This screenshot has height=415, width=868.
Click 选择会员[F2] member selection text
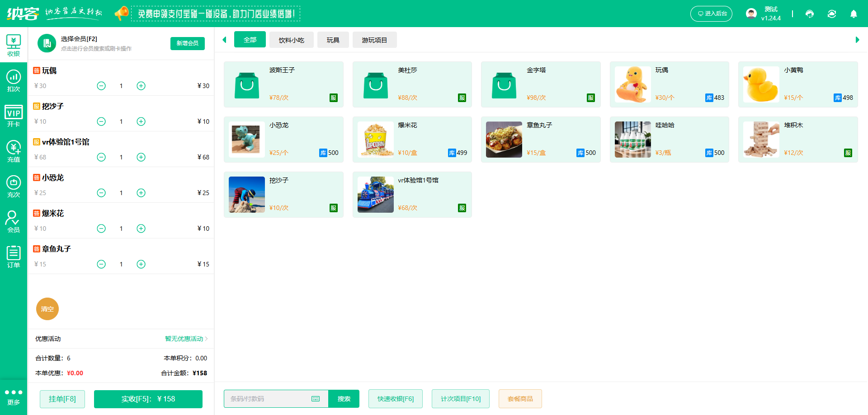(x=79, y=39)
